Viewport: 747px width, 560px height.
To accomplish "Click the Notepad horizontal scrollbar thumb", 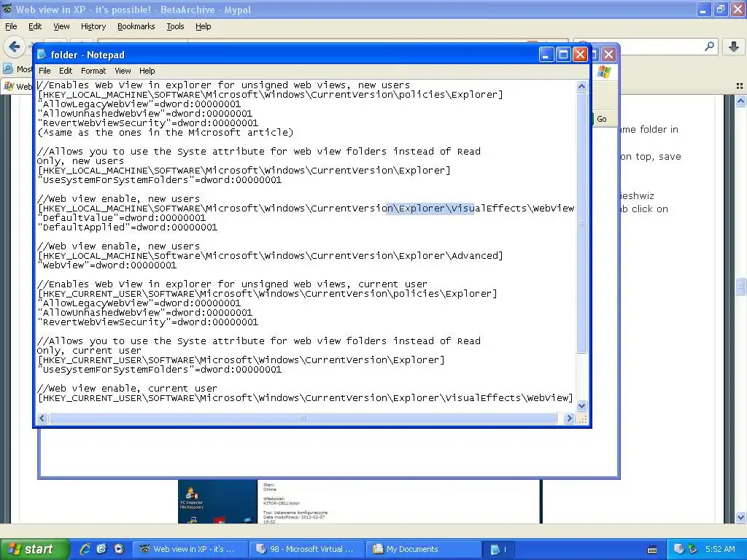I will tap(303, 418).
